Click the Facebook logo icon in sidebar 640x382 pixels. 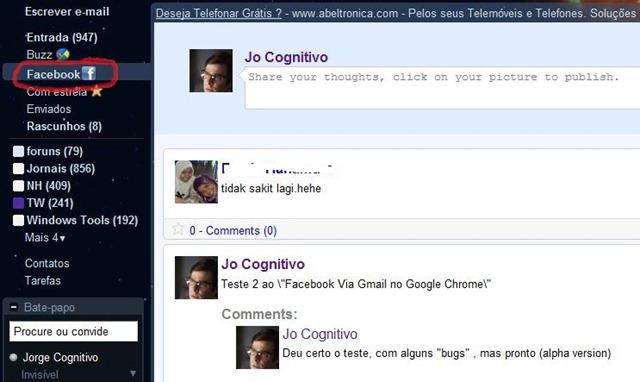[x=89, y=73]
